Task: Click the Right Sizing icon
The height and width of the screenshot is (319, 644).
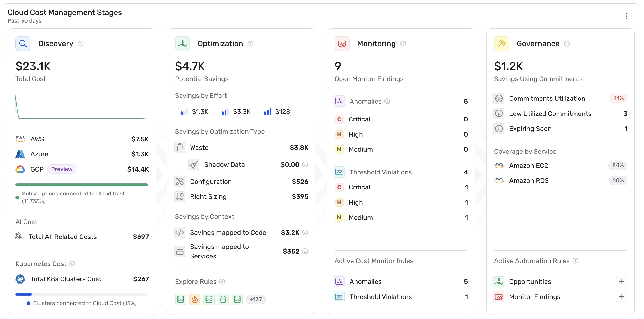Action: (x=180, y=196)
